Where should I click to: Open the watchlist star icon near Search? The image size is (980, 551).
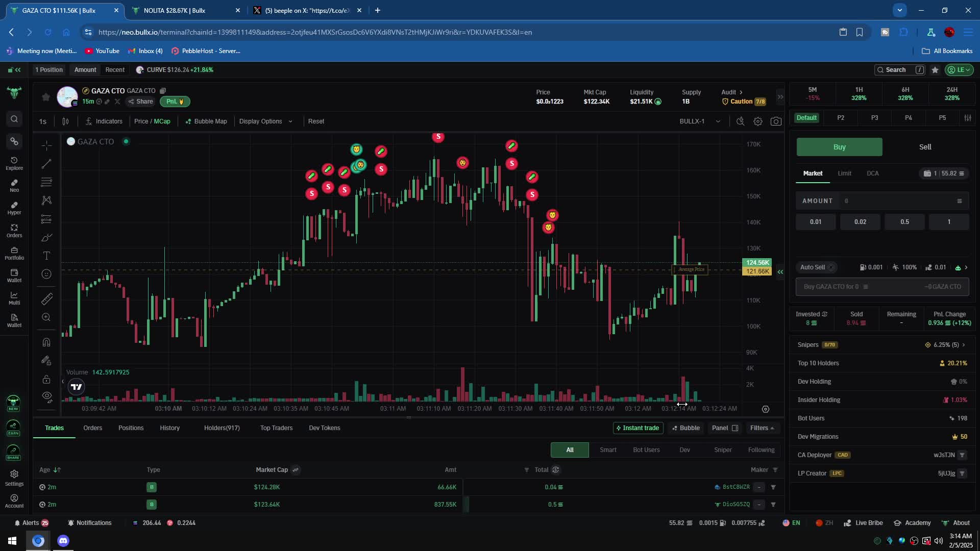coord(935,70)
